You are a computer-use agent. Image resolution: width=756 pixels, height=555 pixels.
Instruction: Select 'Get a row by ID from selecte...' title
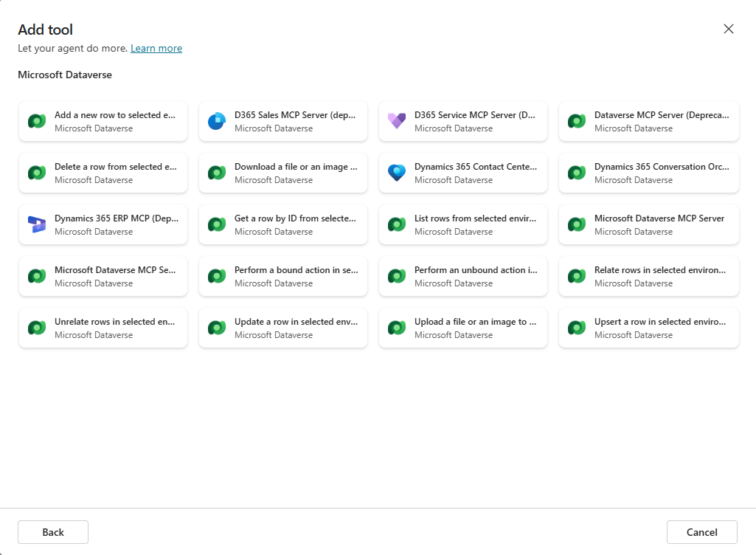pos(295,218)
